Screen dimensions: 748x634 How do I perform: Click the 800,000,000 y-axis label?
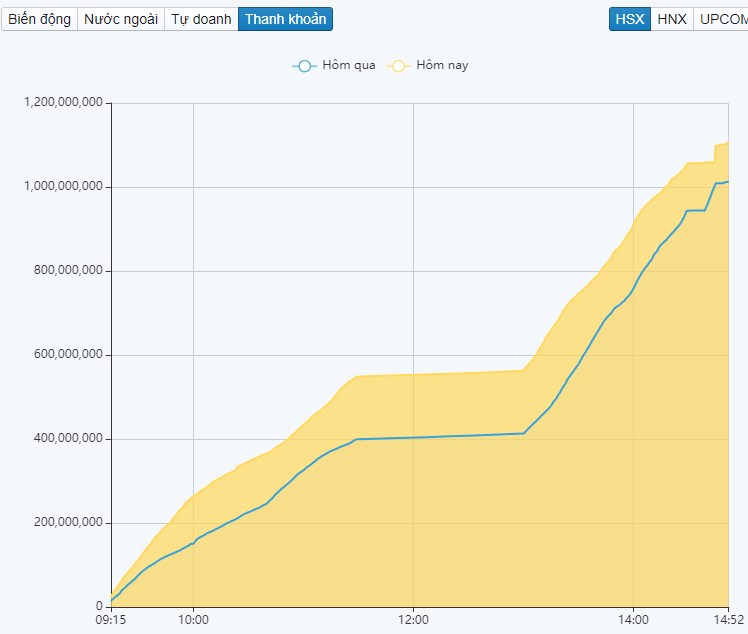click(68, 270)
